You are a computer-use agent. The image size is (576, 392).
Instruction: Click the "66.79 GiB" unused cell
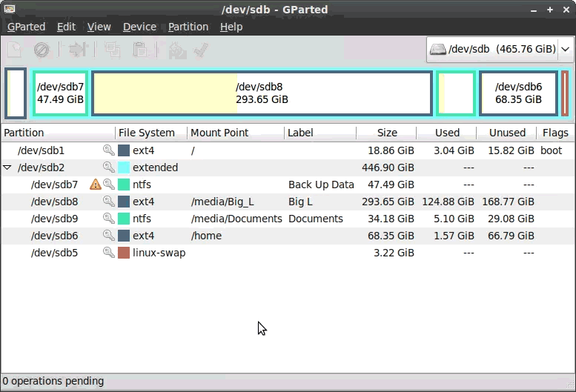coord(511,235)
